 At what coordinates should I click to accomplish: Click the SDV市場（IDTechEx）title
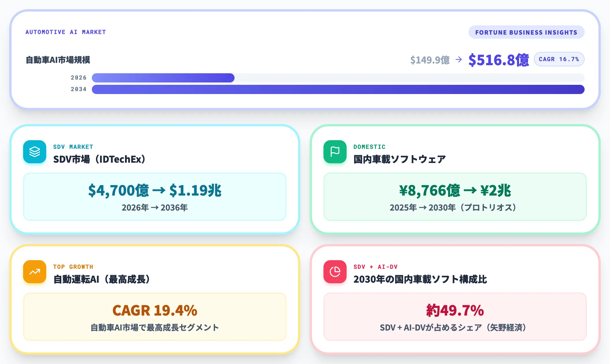(99, 159)
